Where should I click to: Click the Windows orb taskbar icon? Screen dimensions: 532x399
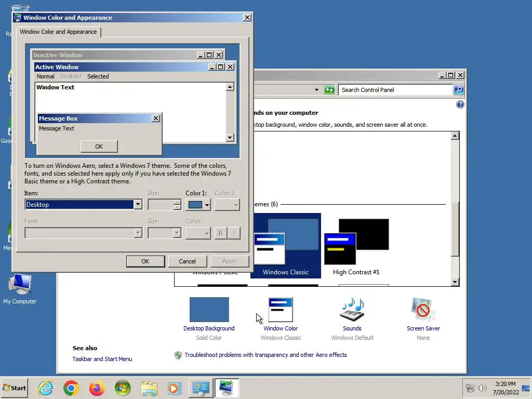[x=123, y=388]
